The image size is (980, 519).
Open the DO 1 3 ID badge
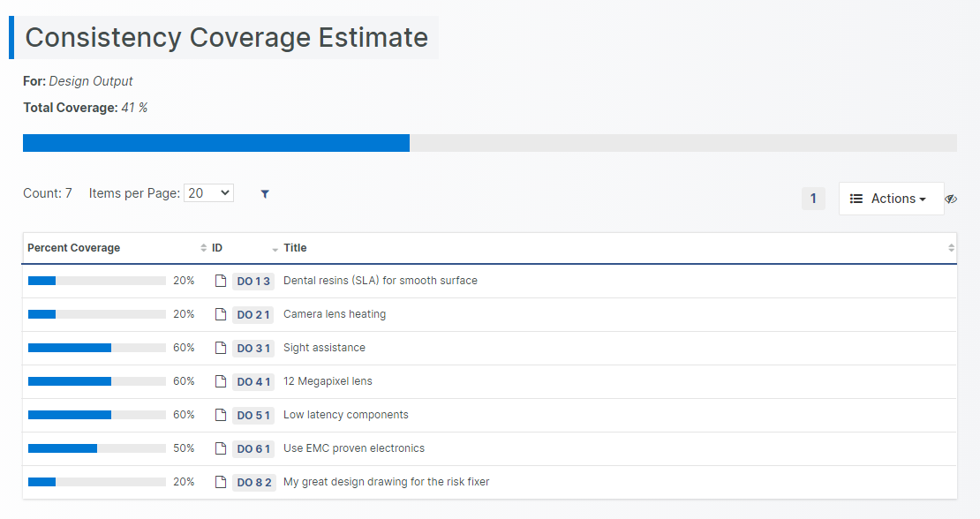pyautogui.click(x=253, y=282)
